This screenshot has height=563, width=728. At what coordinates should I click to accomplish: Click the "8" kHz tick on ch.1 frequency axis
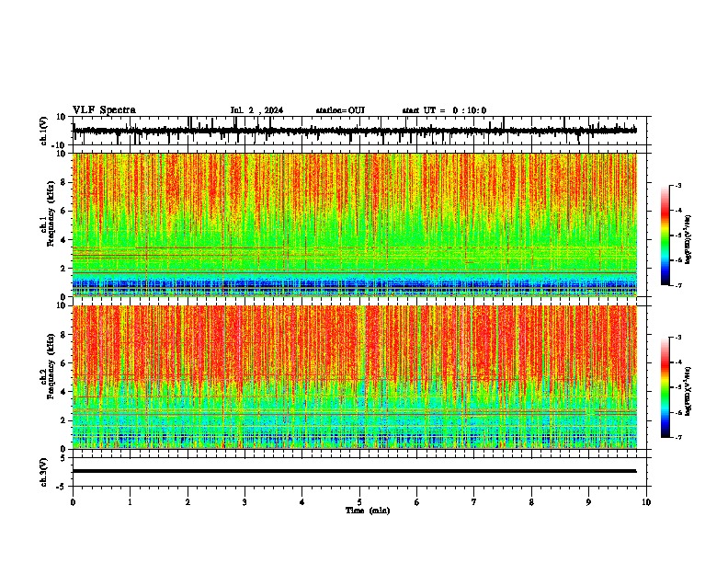[x=63, y=182]
